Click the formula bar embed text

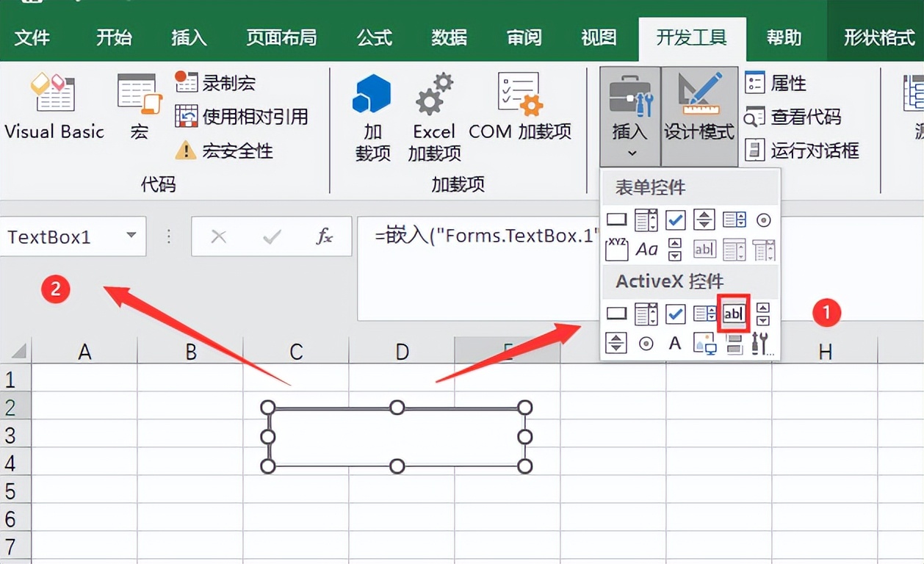[x=487, y=236]
